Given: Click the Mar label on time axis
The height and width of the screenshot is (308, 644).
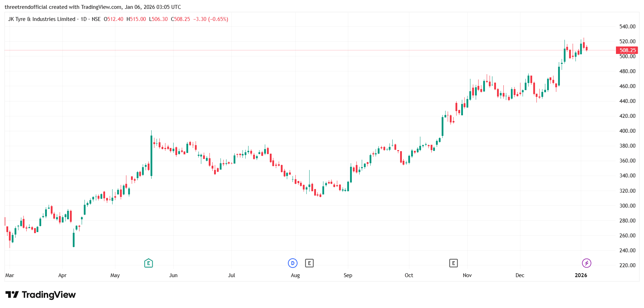Looking at the screenshot, I should pyautogui.click(x=10, y=275).
